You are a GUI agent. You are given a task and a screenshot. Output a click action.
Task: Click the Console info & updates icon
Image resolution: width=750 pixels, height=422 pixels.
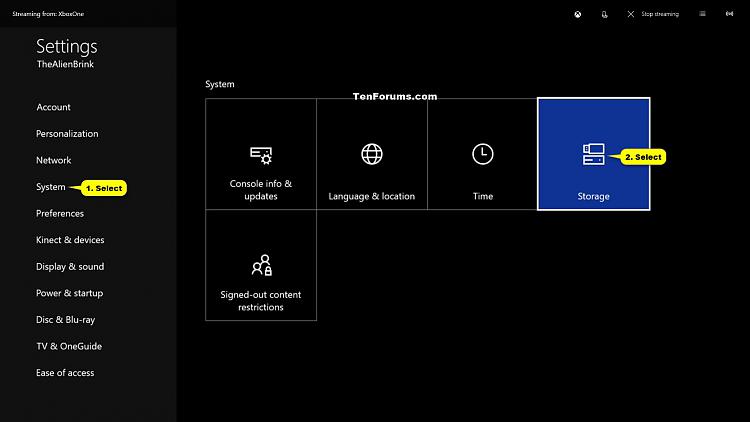tap(261, 155)
